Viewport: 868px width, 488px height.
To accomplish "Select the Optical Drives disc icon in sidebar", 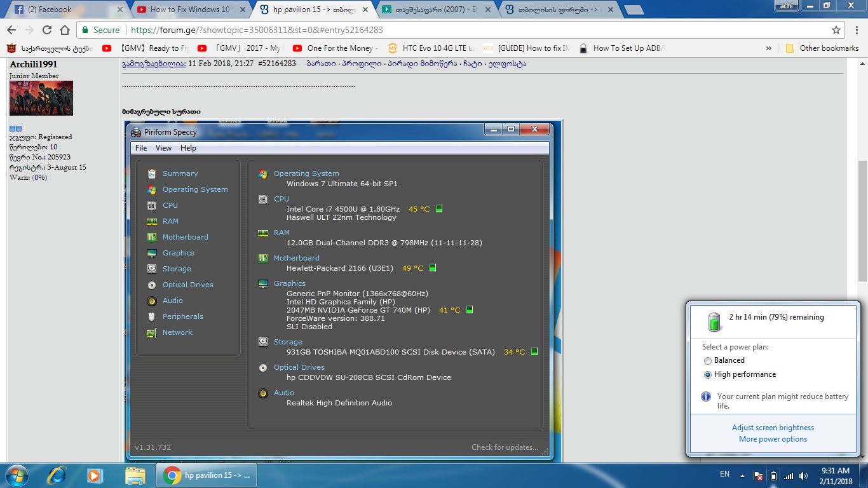I will click(151, 285).
